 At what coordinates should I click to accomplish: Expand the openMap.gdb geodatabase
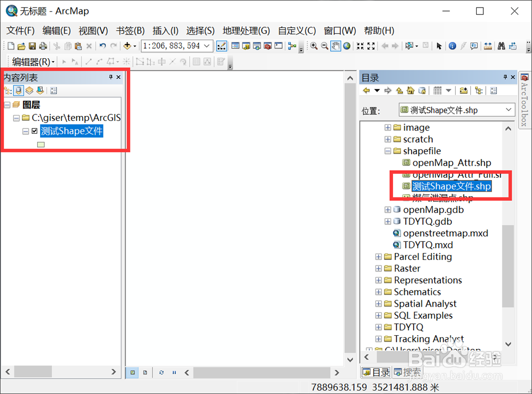(388, 210)
